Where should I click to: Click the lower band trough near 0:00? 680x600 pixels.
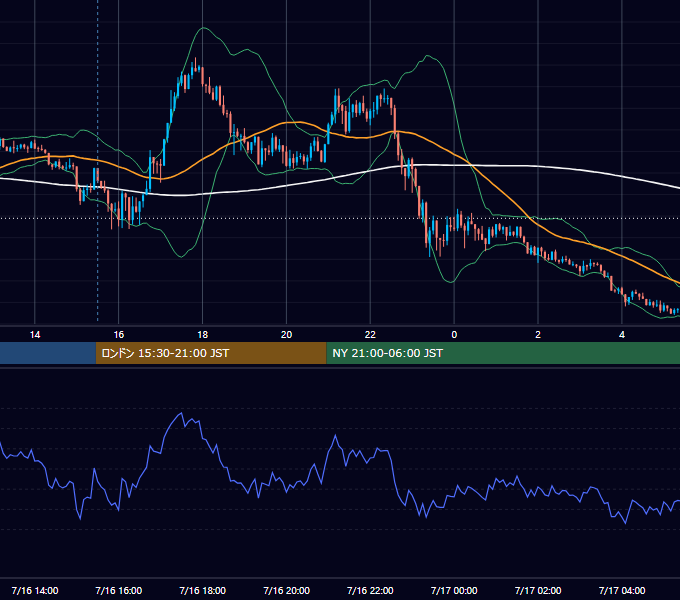451,282
